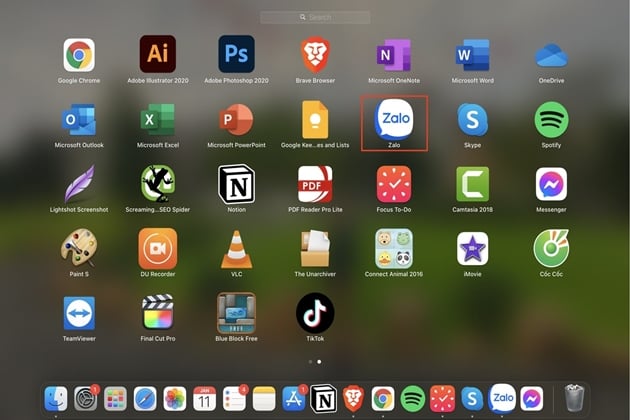Open Microsoft Excel
Image resolution: width=630 pixels, height=420 pixels.
click(158, 119)
